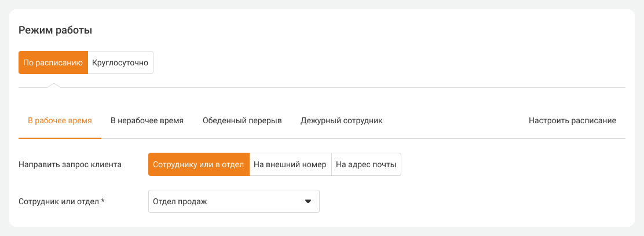The height and width of the screenshot is (236, 644).
Task: Click the dropdown arrow icon beside Отдел продаж
Action: pyautogui.click(x=308, y=201)
